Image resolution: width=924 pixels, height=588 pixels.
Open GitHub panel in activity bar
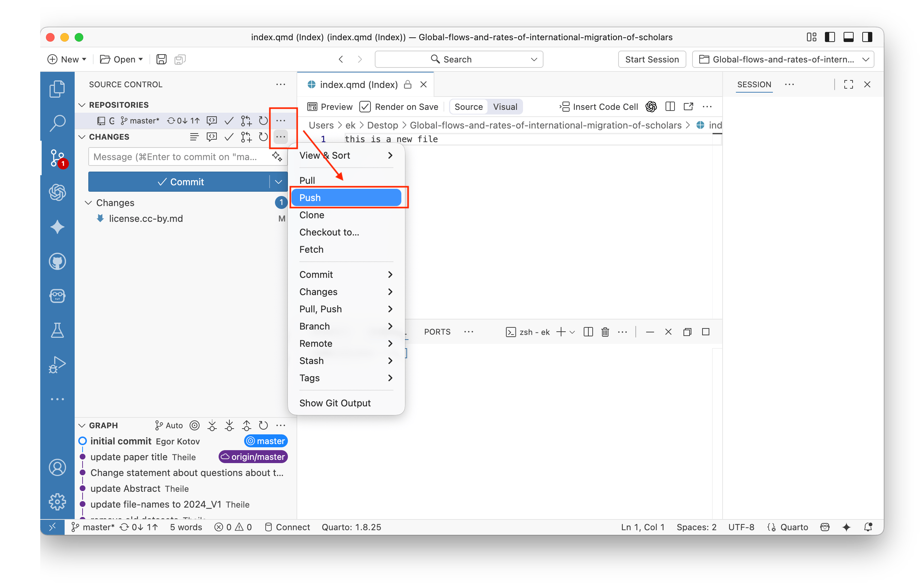click(x=57, y=262)
